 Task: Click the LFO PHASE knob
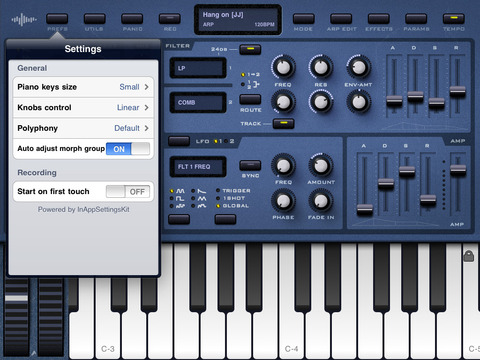tap(283, 201)
